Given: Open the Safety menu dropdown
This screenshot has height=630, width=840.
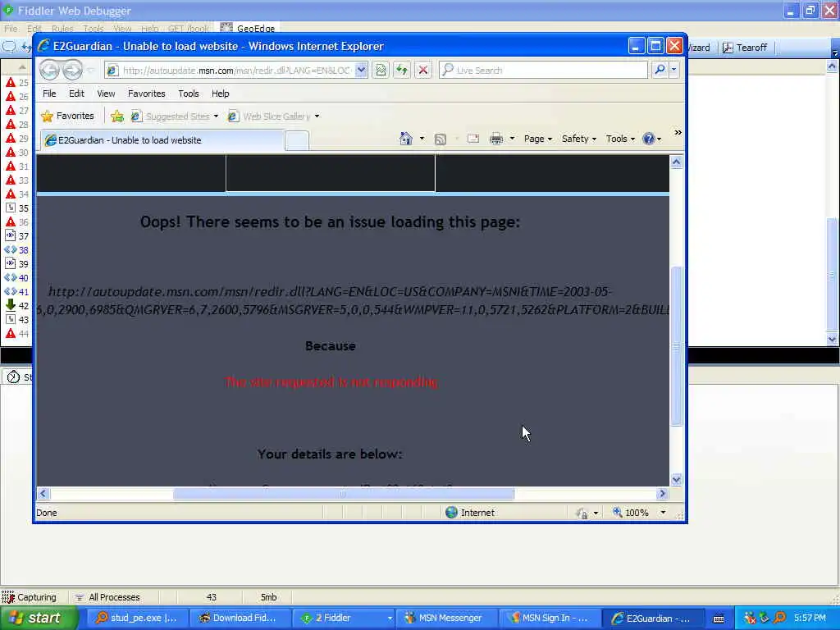Looking at the screenshot, I should click(x=578, y=139).
